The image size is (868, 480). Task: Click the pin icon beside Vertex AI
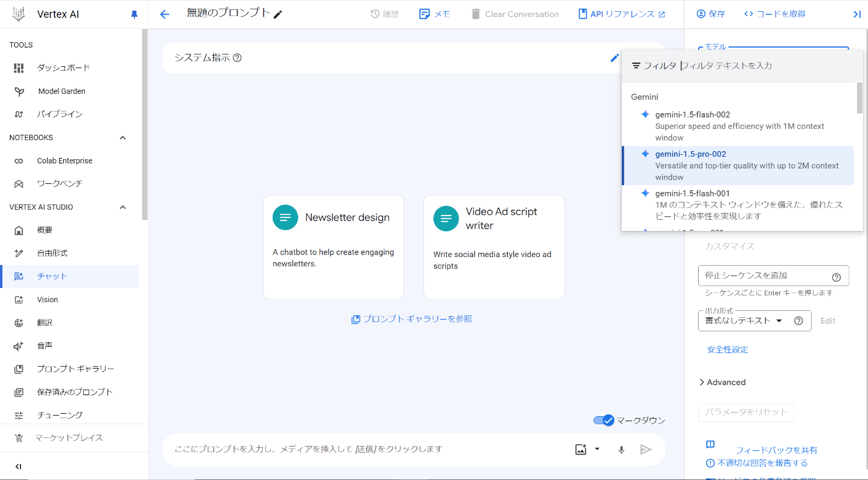[135, 15]
